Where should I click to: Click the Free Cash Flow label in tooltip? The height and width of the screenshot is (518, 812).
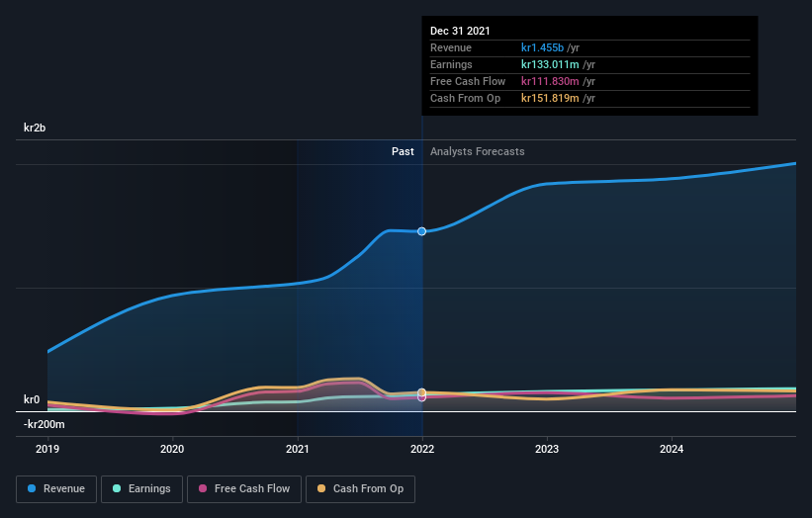[468, 81]
